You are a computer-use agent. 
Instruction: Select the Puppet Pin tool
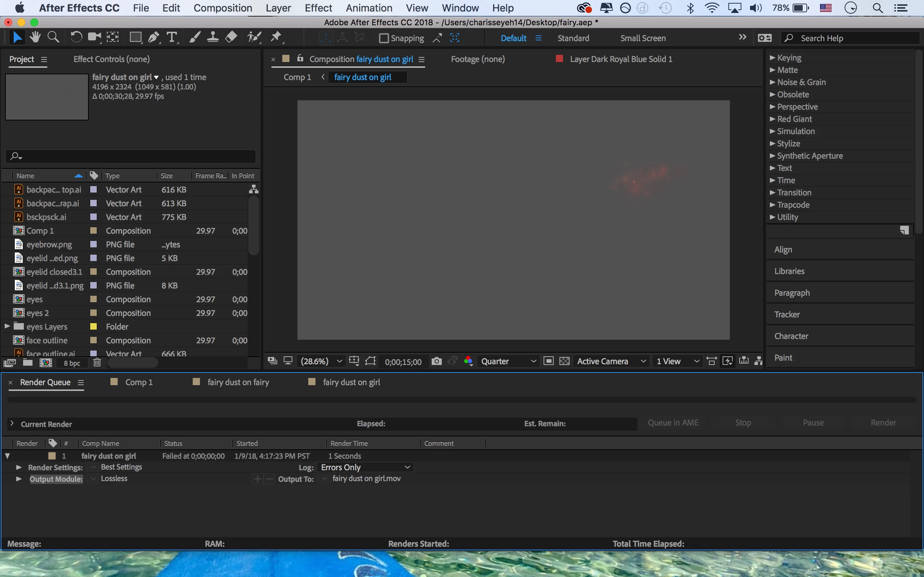276,38
